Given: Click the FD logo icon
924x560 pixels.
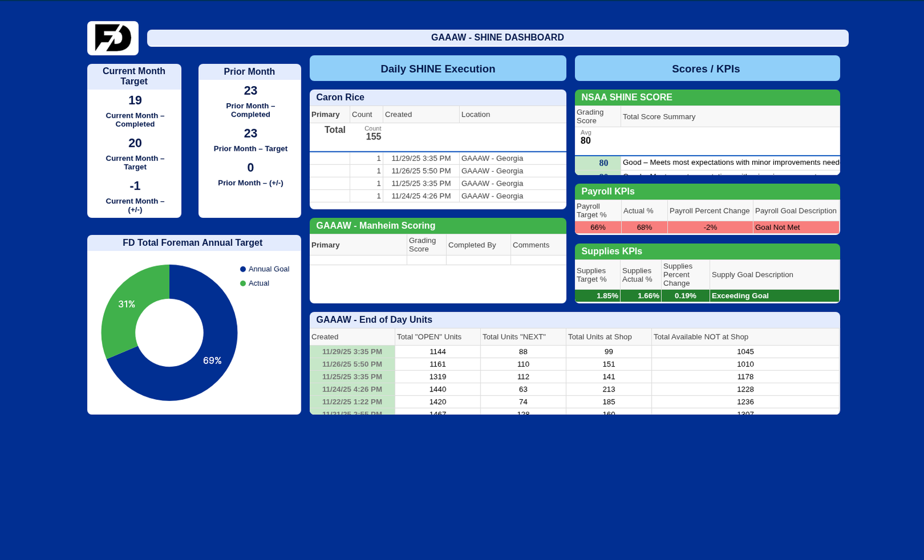Looking at the screenshot, I should coord(113,38).
